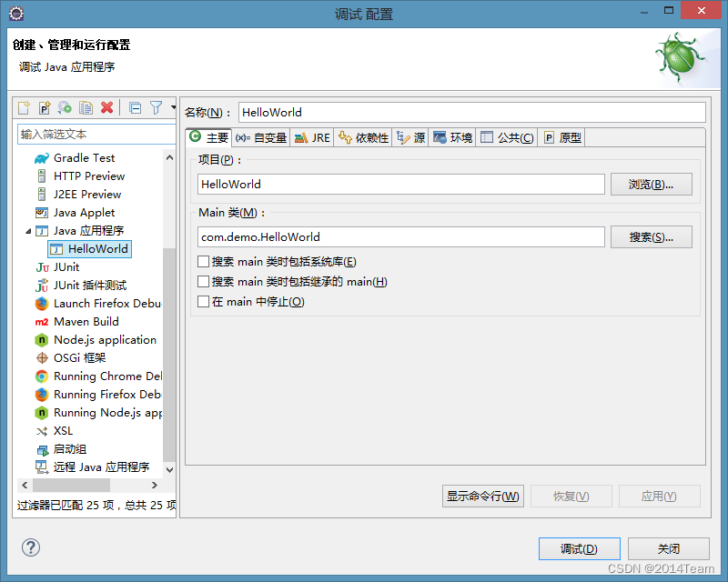Click the new launch configuration icon
This screenshot has height=582, width=728.
coord(25,107)
